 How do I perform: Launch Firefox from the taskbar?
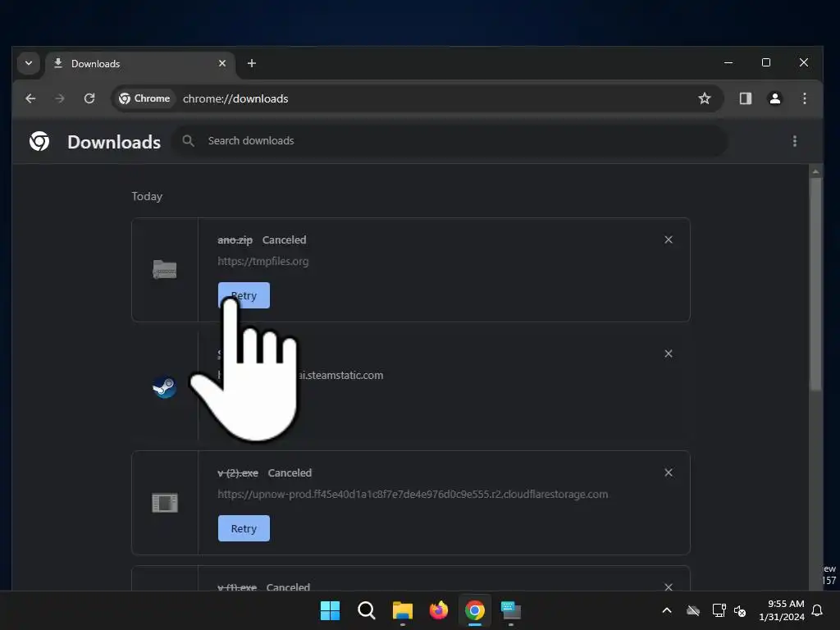(439, 610)
